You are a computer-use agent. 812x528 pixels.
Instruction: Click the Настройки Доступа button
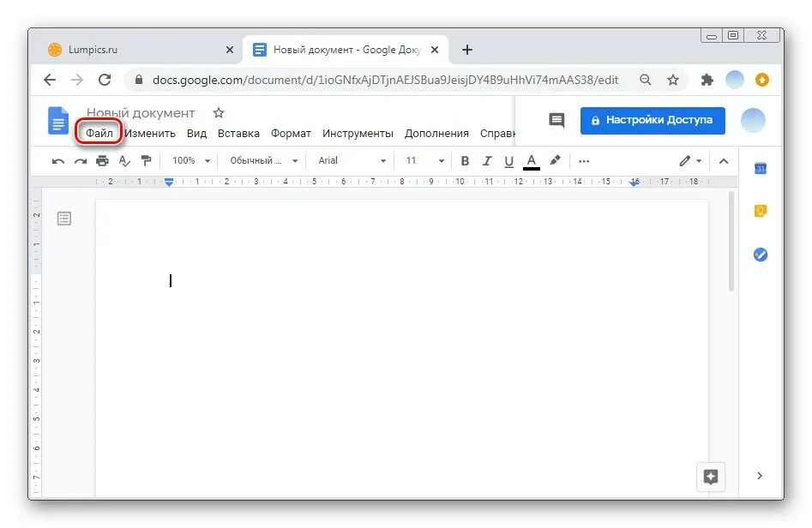(x=653, y=120)
